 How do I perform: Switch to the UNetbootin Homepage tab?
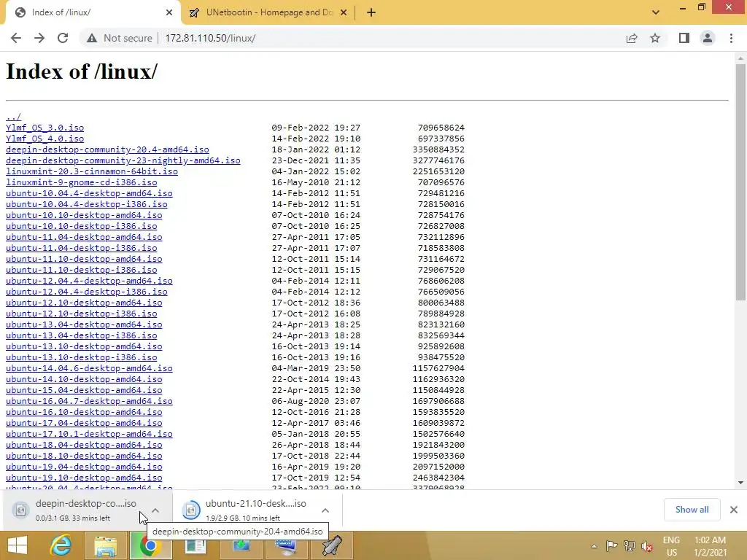click(x=268, y=12)
